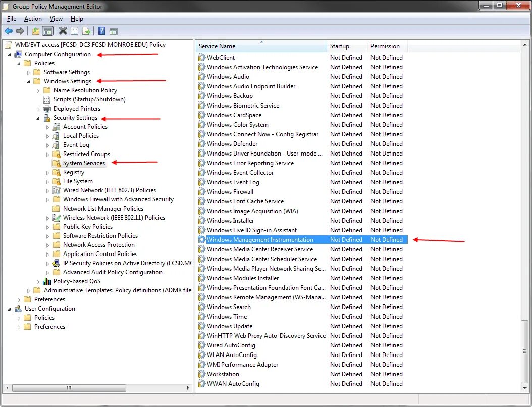Viewport: 532px width, 407px height.
Task: Click Startup value for Windows Audio row
Action: tap(346, 77)
